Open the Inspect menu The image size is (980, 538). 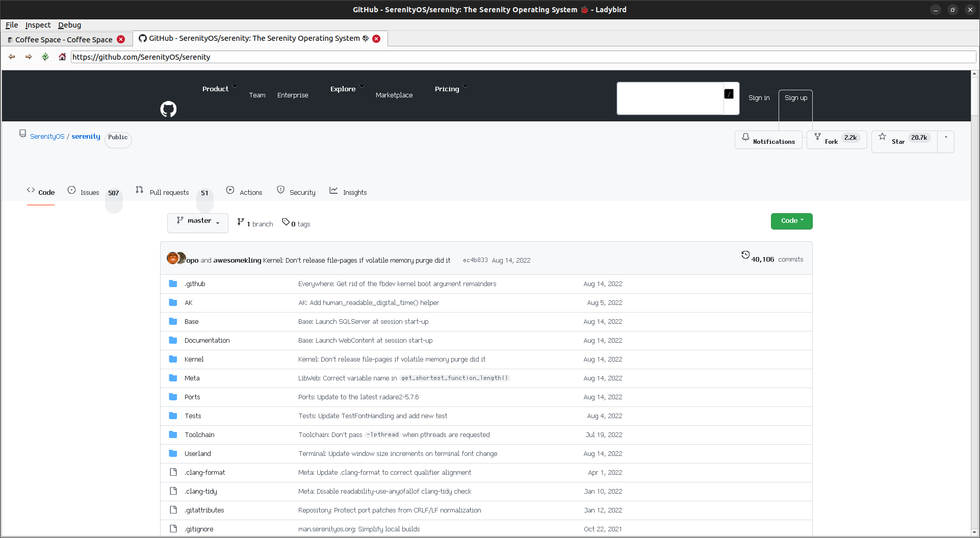coord(38,25)
